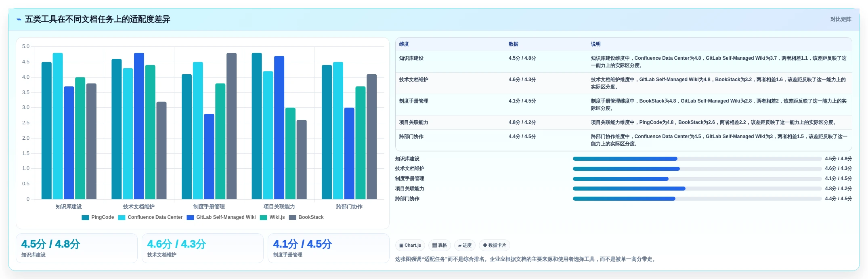Toggle BookStack series in legend
The width and height of the screenshot is (868, 279).
[x=306, y=217]
